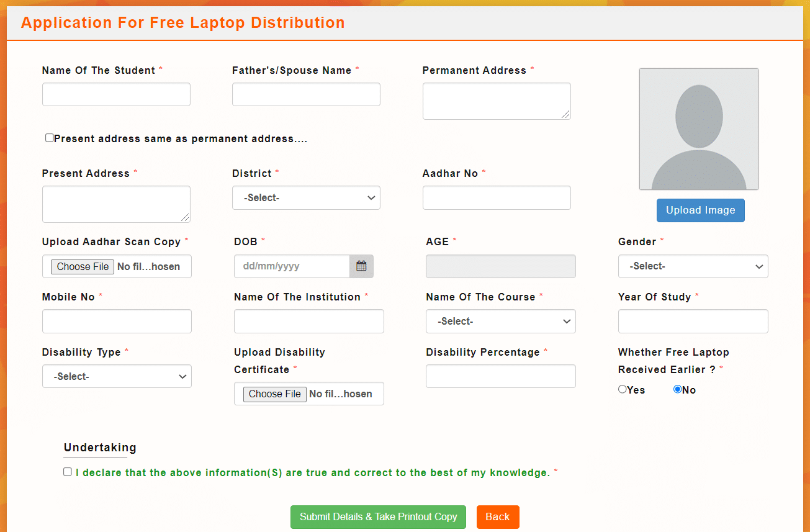810x532 pixels.
Task: Click the Upload Image button
Action: [x=700, y=210]
